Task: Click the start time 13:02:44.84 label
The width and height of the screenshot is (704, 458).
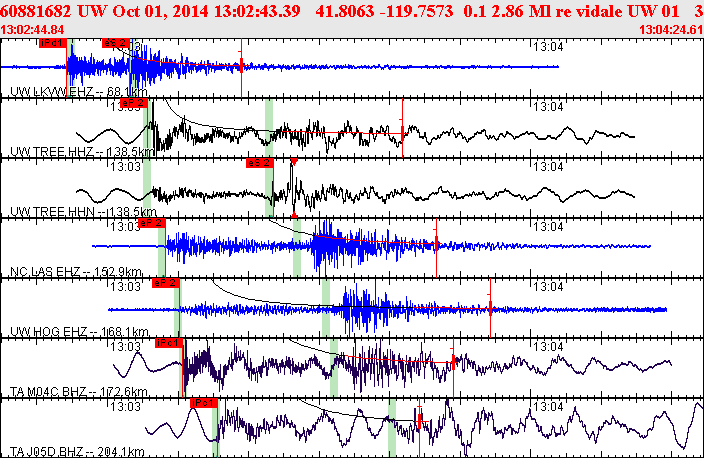Action: point(32,30)
